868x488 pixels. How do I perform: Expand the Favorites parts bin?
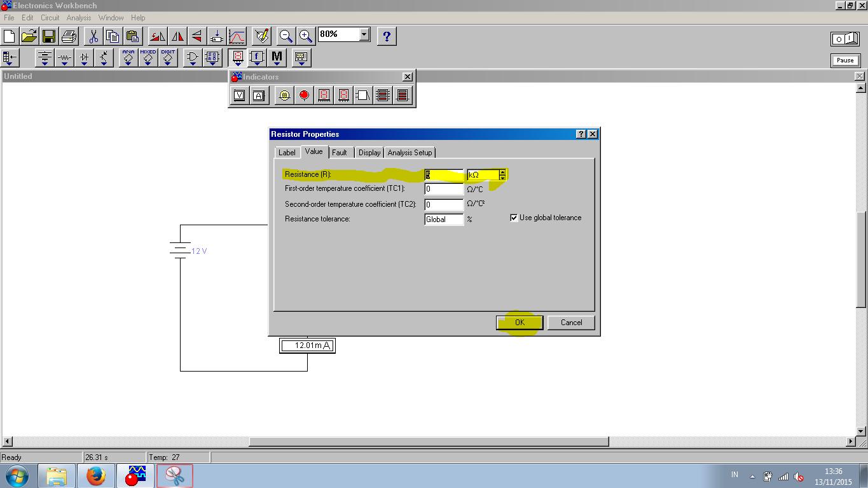(10, 58)
